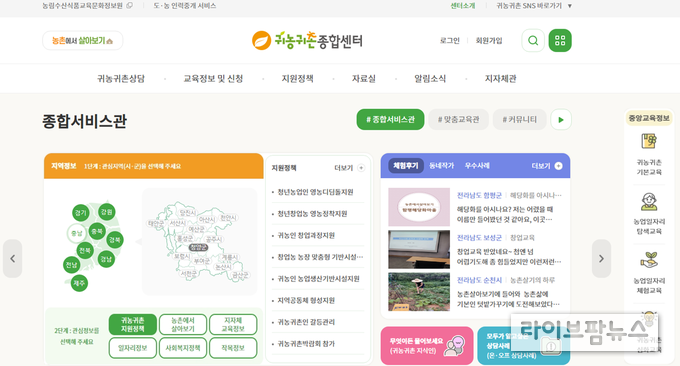
Task: Open the 청년농업인 영농디딤돌지원 policy link
Action: (315, 192)
